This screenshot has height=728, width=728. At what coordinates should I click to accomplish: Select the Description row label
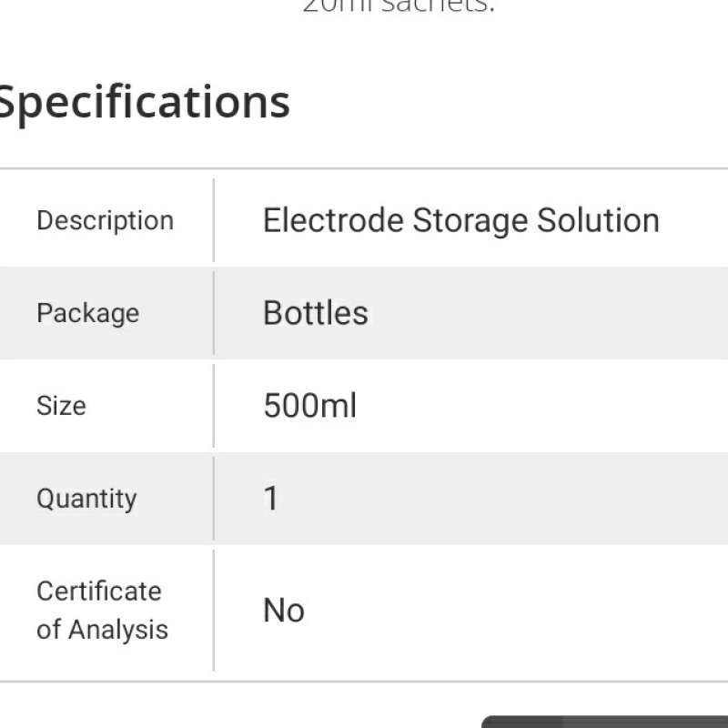[x=105, y=221]
